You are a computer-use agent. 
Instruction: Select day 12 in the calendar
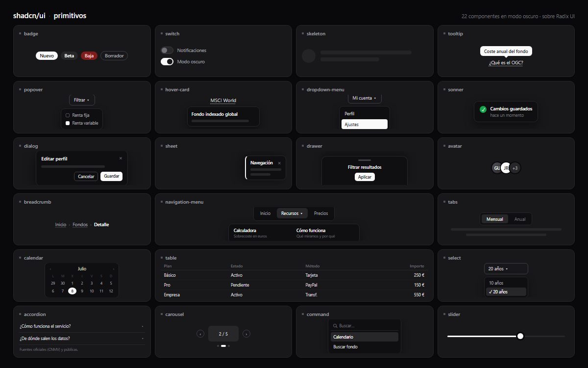pos(111,291)
